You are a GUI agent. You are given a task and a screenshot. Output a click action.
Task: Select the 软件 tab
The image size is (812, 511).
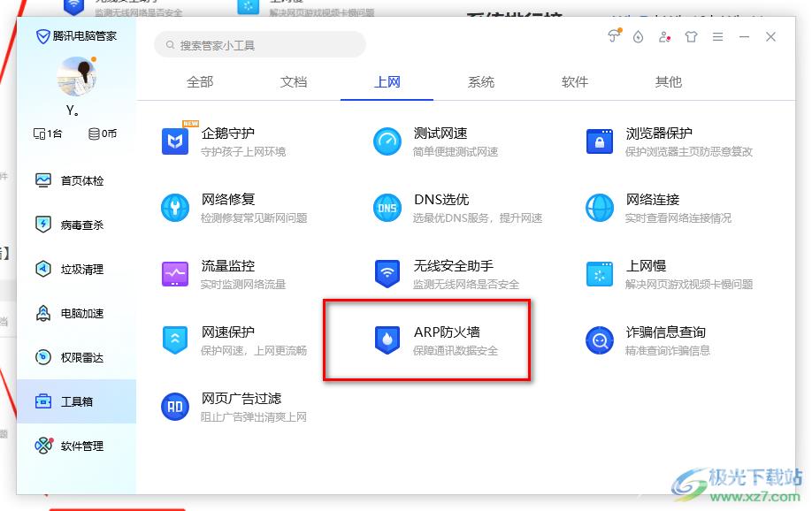pos(575,82)
